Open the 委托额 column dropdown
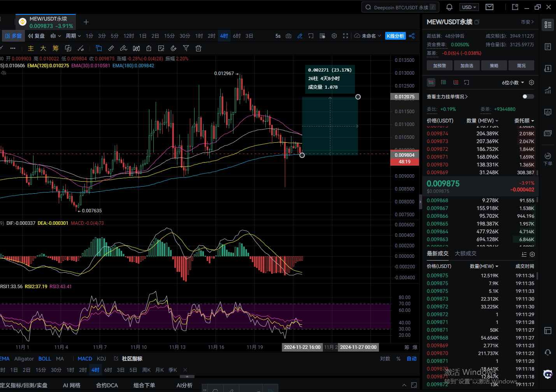The width and height of the screenshot is (556, 392). tap(524, 121)
